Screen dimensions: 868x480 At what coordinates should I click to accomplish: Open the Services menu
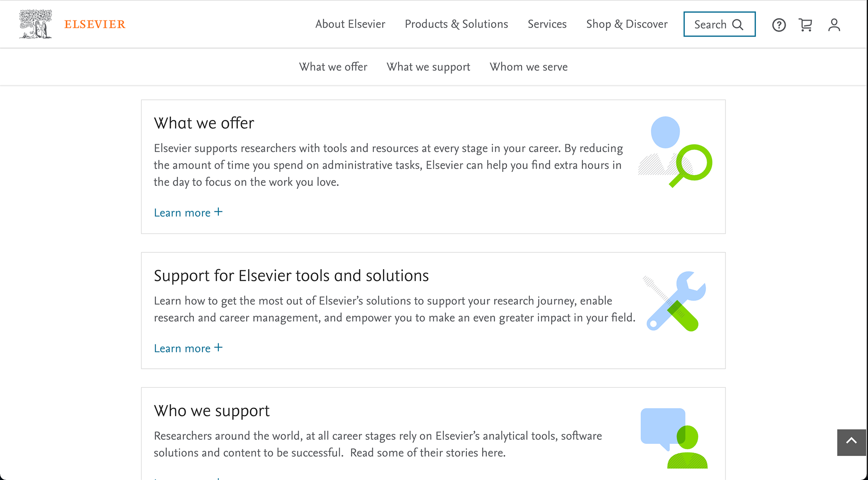(547, 24)
